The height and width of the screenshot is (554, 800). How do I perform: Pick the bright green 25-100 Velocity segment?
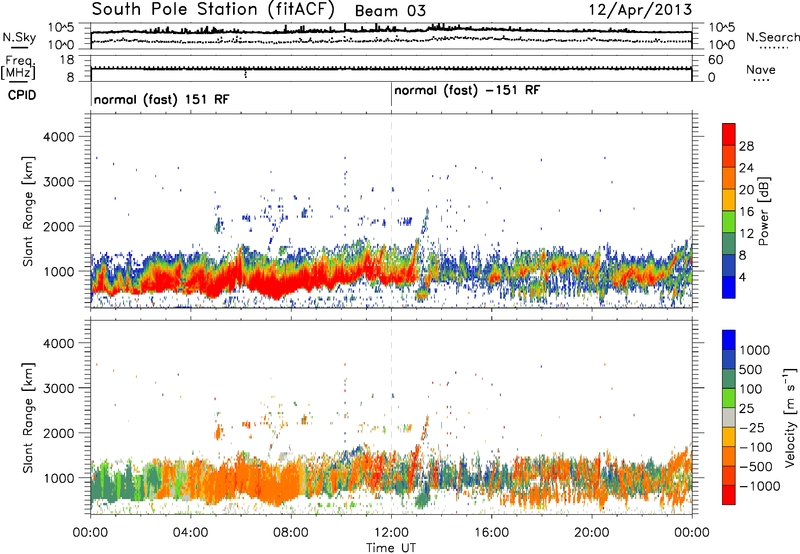click(x=729, y=398)
